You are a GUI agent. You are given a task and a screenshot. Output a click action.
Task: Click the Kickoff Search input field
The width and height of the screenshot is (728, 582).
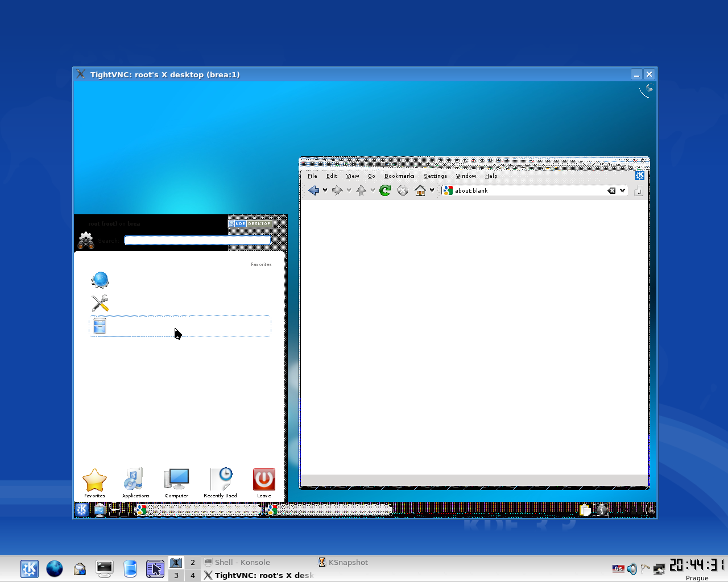197,240
